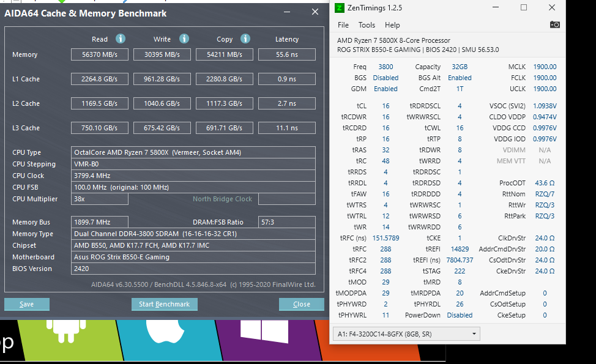Click the tRC value 48

tap(386, 161)
